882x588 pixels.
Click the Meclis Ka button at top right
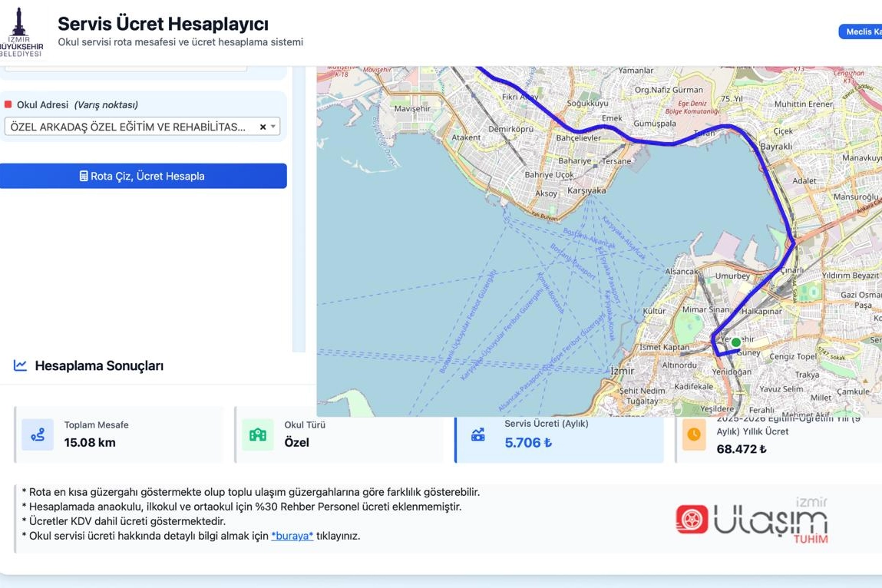coord(863,31)
